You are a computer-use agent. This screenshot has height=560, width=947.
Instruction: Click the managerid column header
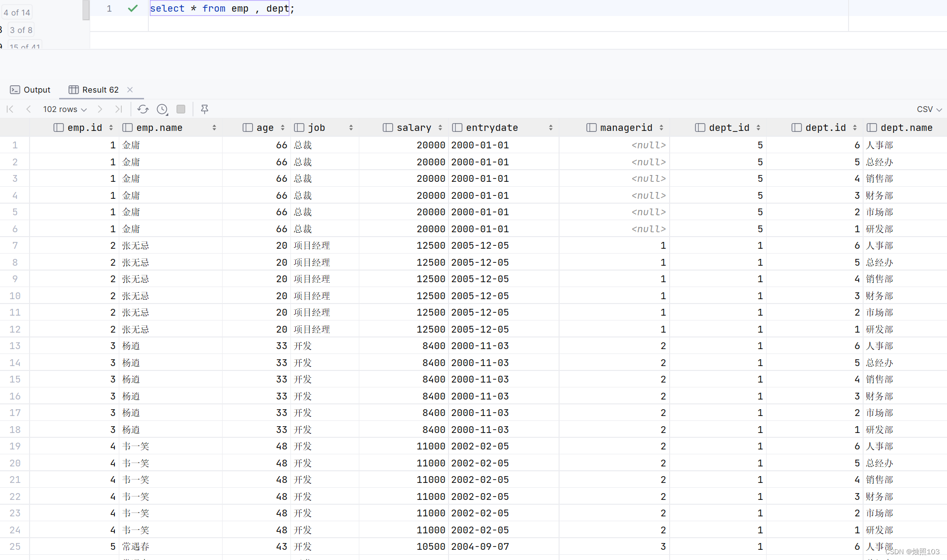coord(626,128)
